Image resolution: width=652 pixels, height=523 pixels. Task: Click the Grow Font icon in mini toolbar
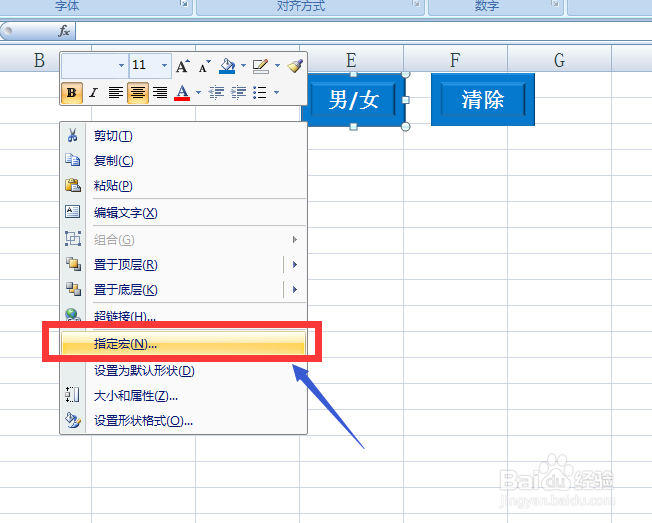[x=182, y=66]
